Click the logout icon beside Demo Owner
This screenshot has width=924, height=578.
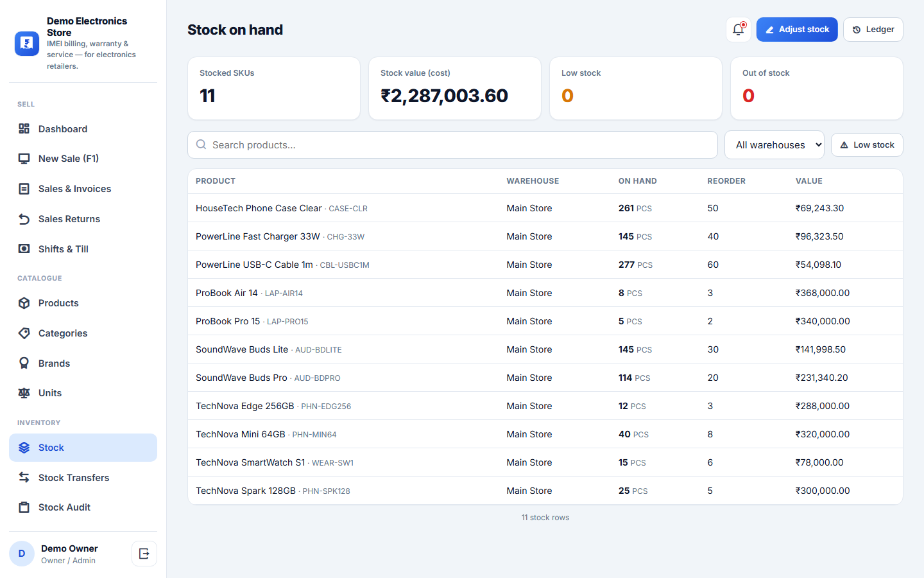(x=144, y=554)
